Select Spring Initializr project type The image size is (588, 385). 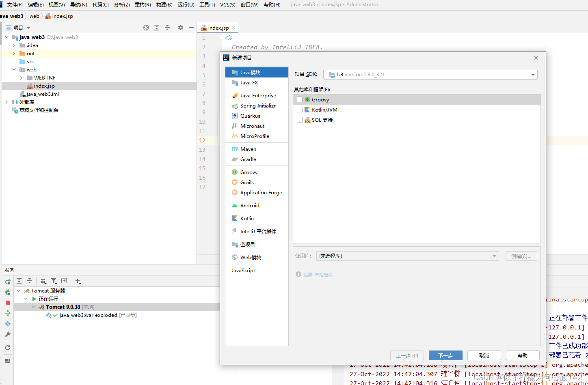tap(257, 106)
